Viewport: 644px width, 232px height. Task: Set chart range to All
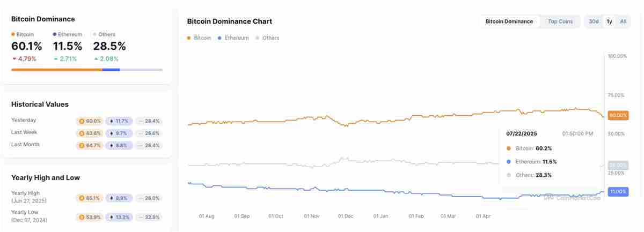pos(623,21)
